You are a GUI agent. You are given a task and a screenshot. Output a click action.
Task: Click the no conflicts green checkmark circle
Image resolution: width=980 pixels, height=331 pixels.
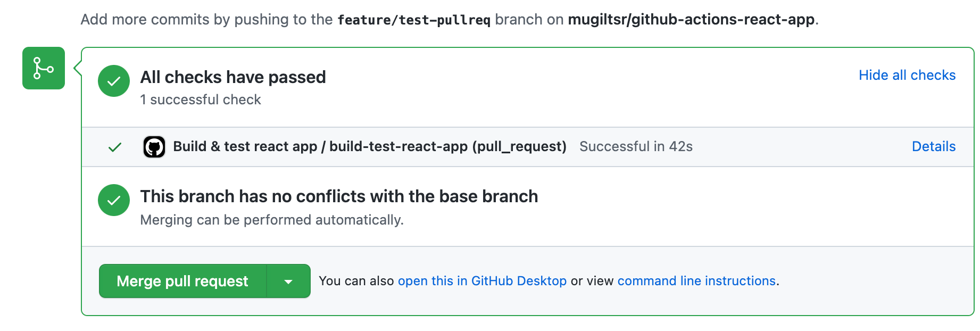[x=114, y=200]
